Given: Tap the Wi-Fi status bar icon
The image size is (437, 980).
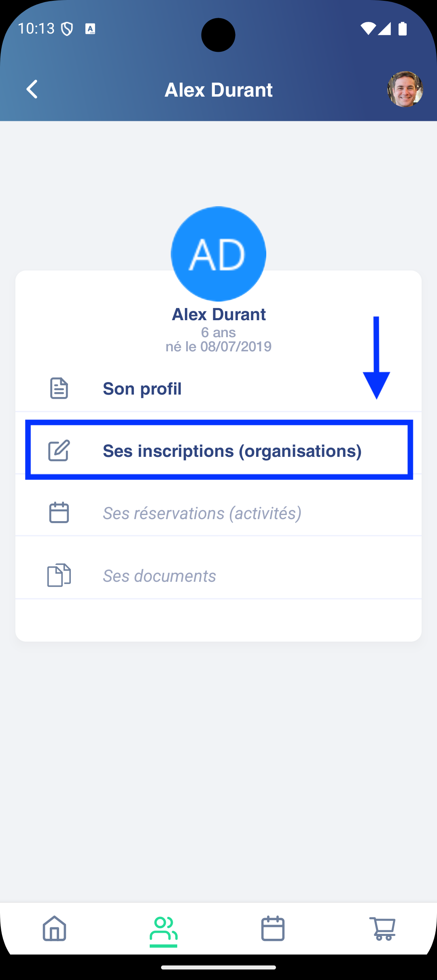Looking at the screenshot, I should coord(368,29).
